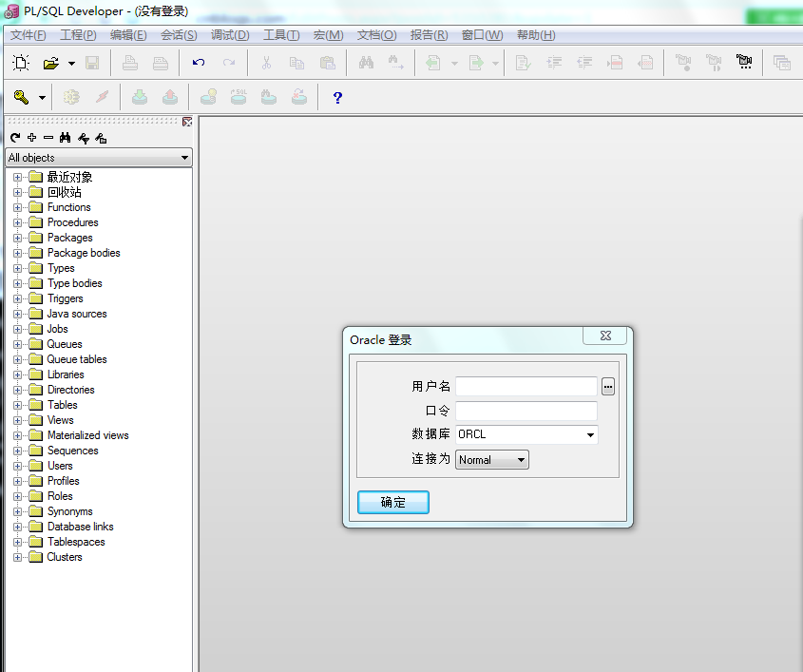Screen dimensions: 803x672
Task: Click the minus icon in the browser toolbar
Action: pos(48,137)
